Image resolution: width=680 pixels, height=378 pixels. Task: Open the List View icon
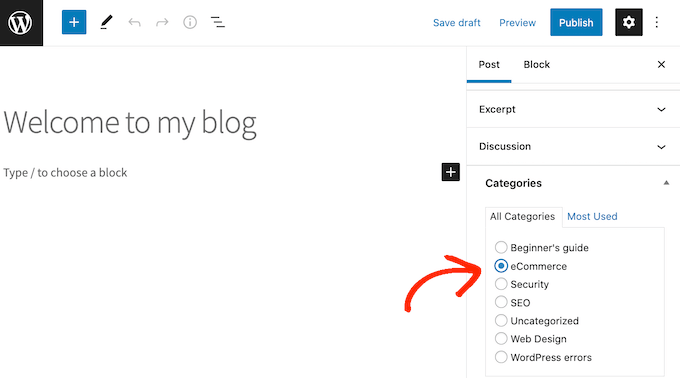click(218, 22)
